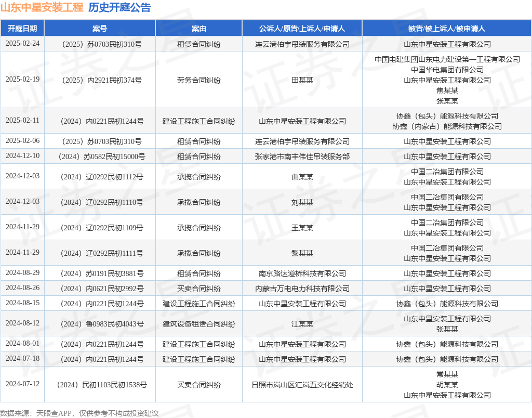Click defendant 常某某
The image size is (532, 418).
[x=447, y=374]
